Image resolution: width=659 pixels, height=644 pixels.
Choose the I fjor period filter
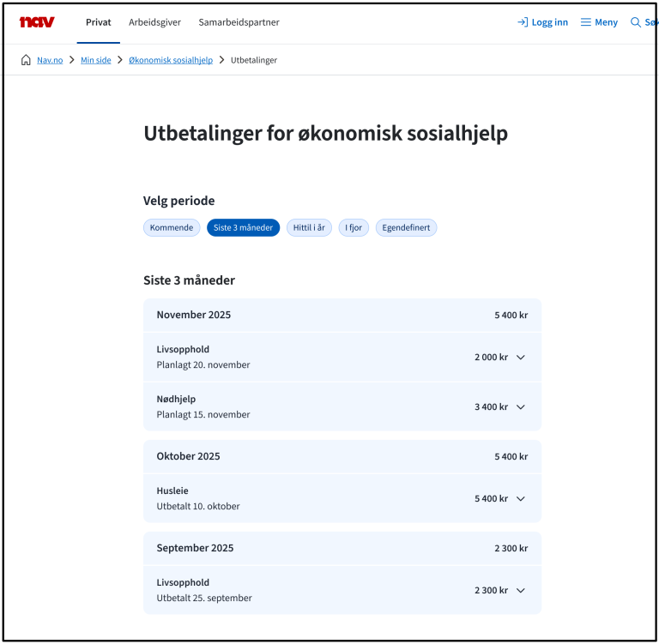coord(354,228)
